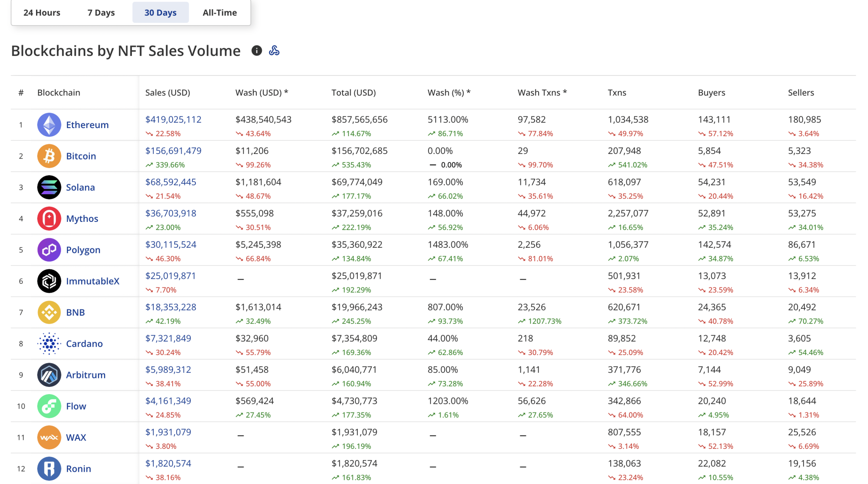The height and width of the screenshot is (484, 868).
Task: Sort by the Wash (%) column header
Action: pyautogui.click(x=449, y=92)
